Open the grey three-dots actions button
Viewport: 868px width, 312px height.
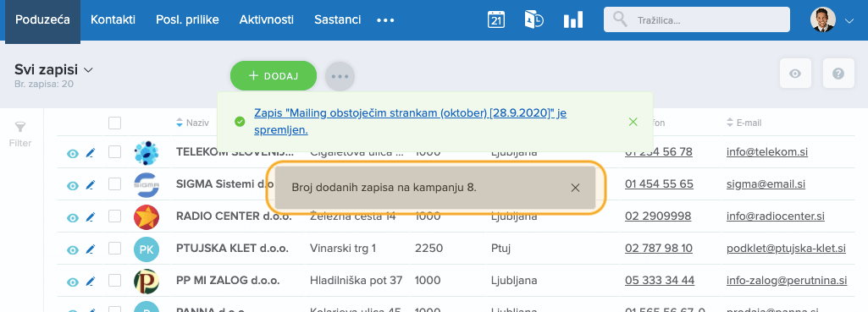[x=340, y=76]
